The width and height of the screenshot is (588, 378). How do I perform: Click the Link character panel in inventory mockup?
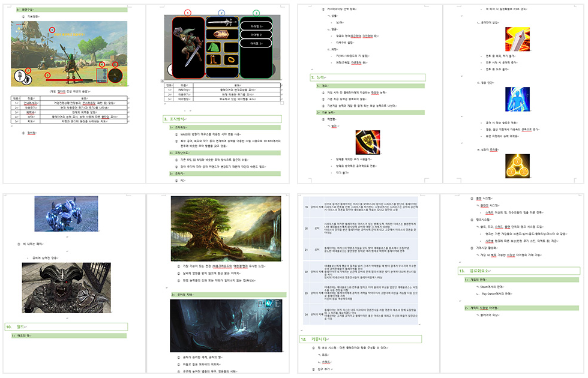[188, 47]
